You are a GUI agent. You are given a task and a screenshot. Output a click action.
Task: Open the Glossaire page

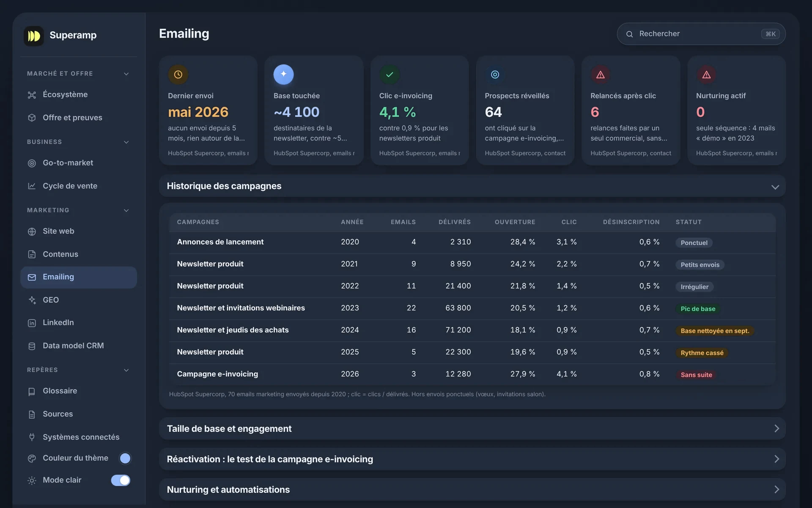79,391
